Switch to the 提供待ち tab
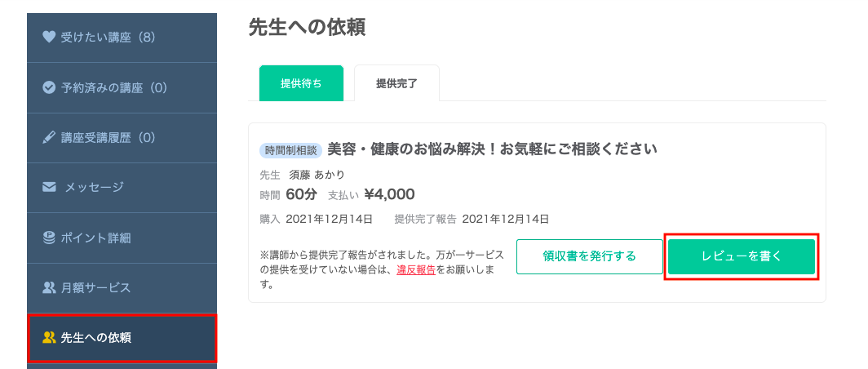Viewport: 868px width, 369px height. point(301,83)
